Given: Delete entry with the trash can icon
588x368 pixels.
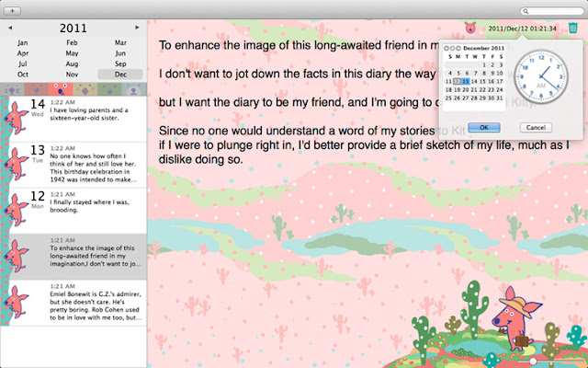Looking at the screenshot, I should 572,28.
